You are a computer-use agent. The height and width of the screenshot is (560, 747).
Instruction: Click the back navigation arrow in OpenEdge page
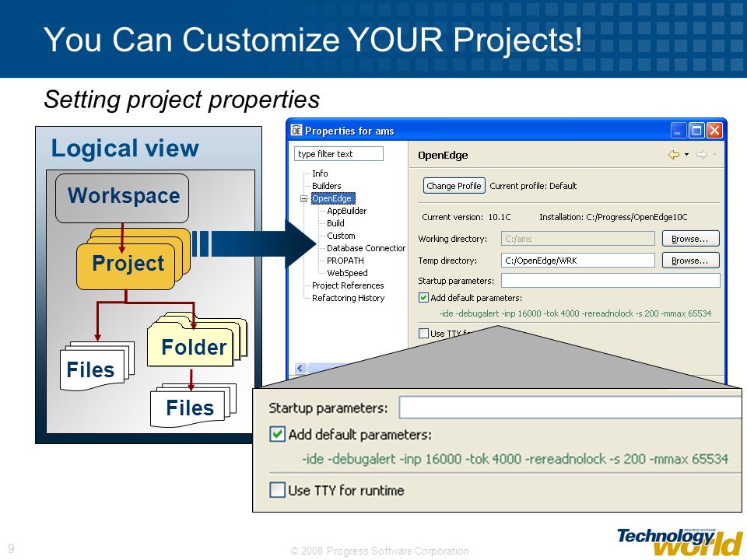(674, 154)
